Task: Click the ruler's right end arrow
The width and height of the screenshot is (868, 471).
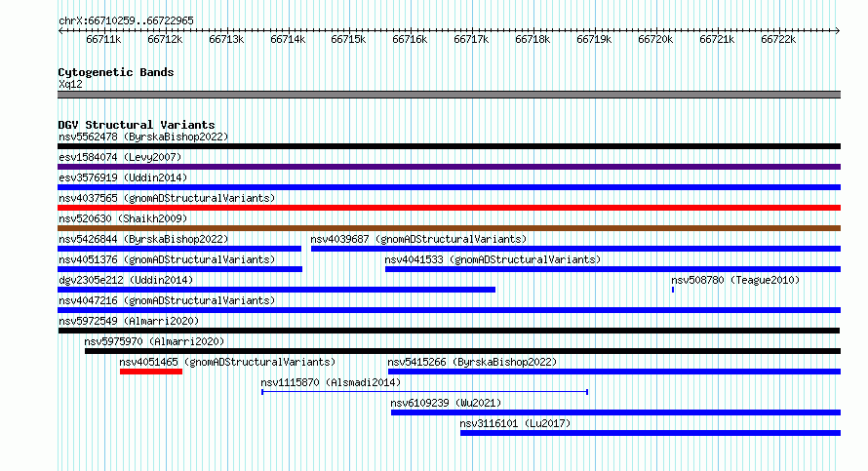Action: pos(838,31)
